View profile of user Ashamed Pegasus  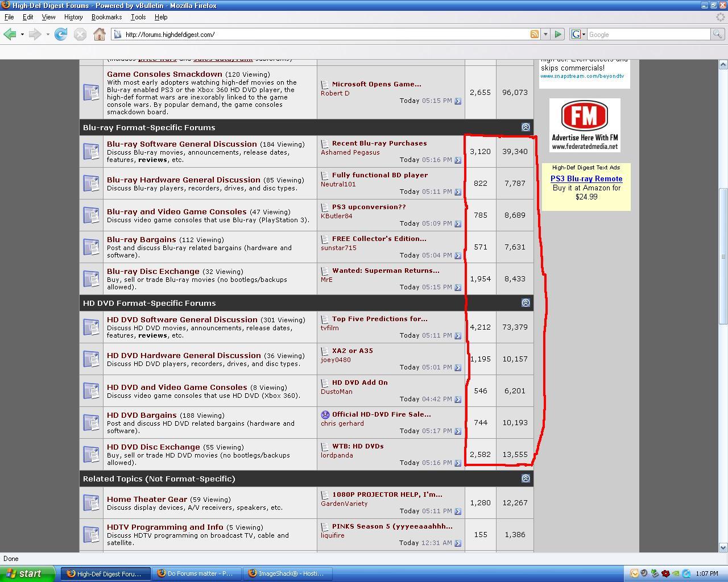click(350, 152)
